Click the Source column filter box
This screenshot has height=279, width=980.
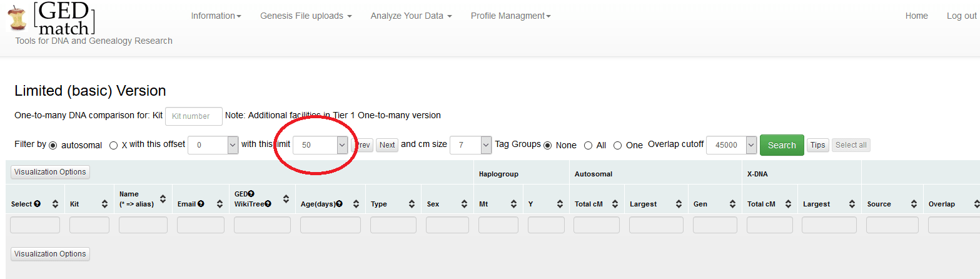[x=892, y=225]
